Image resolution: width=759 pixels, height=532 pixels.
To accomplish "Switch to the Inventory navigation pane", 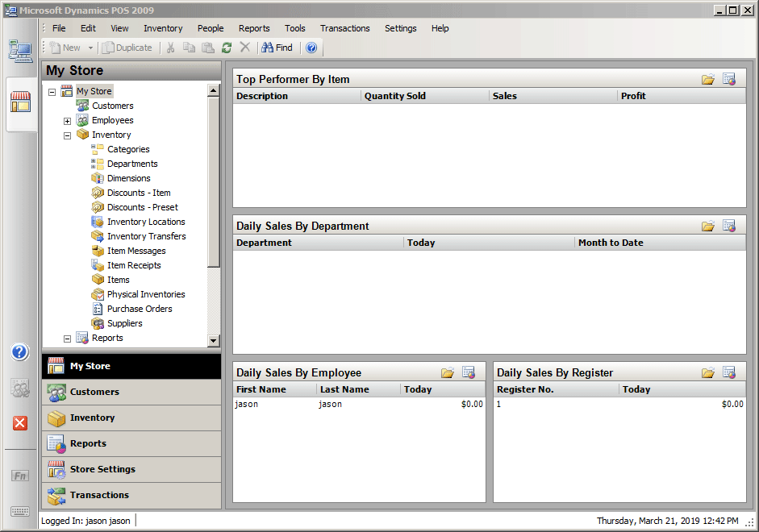I will point(131,418).
